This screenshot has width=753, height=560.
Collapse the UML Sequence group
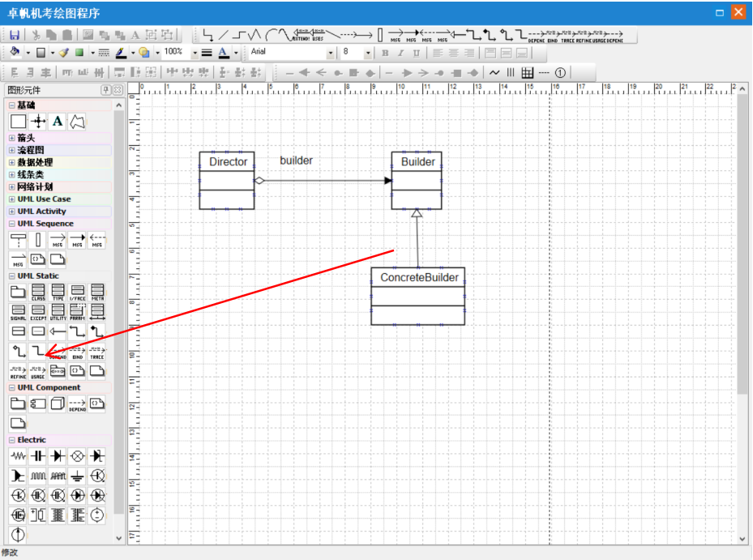pyautogui.click(x=12, y=224)
